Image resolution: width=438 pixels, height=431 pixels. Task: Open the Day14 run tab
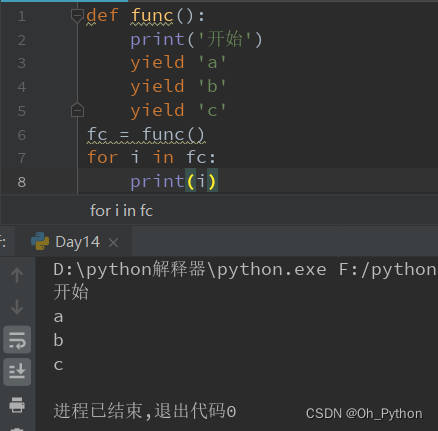[77, 242]
